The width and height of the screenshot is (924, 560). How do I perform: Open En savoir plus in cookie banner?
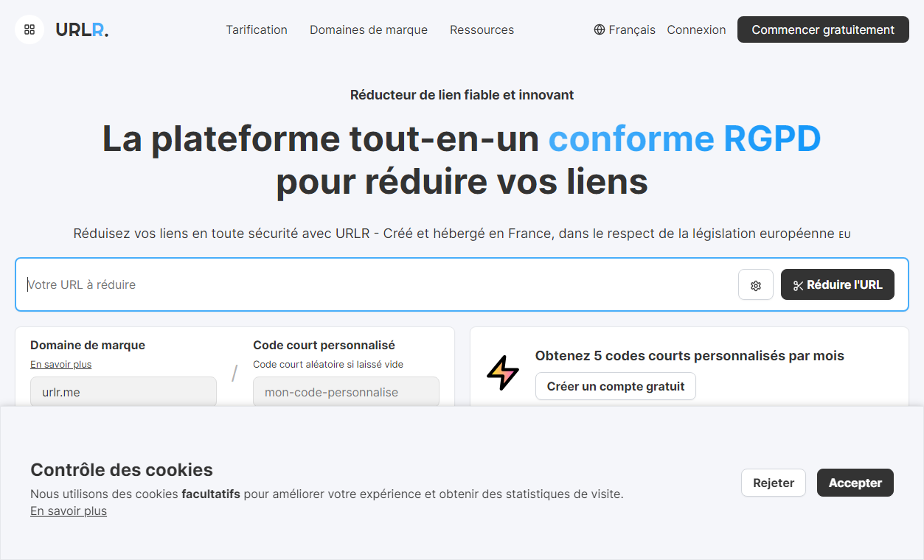pos(69,511)
